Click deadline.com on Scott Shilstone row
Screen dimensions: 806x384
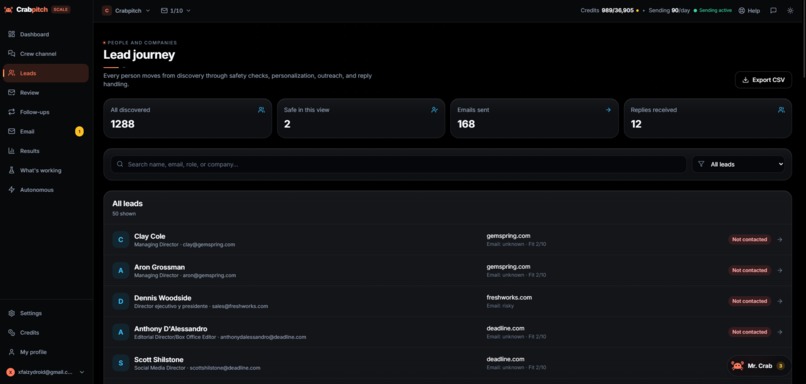[x=505, y=359]
